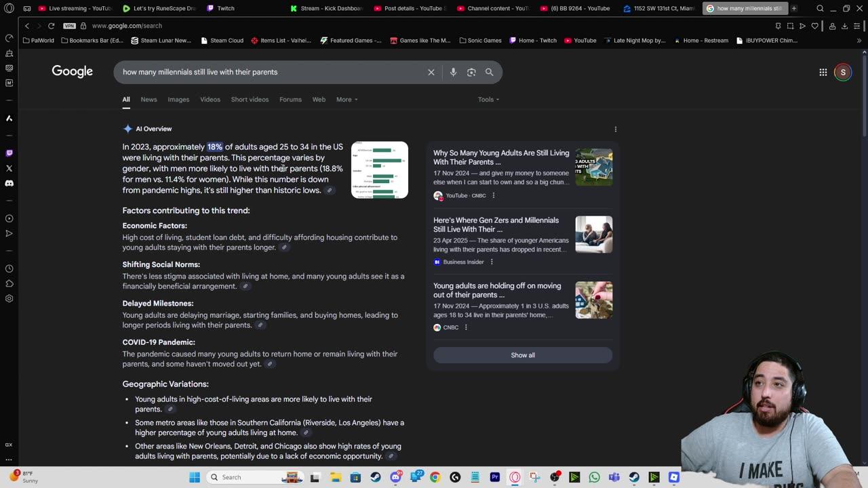Switch to Live streaming YouTube browser tab
The height and width of the screenshot is (488, 868).
(x=75, y=9)
